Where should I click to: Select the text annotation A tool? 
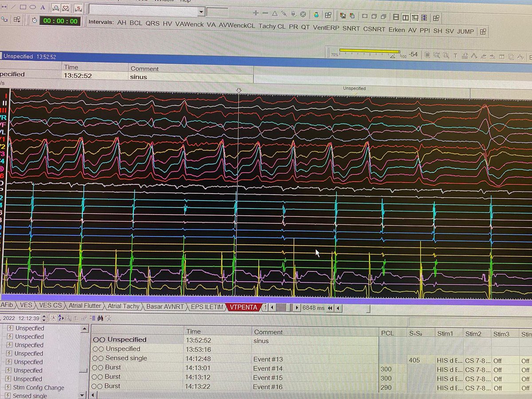[43, 7]
